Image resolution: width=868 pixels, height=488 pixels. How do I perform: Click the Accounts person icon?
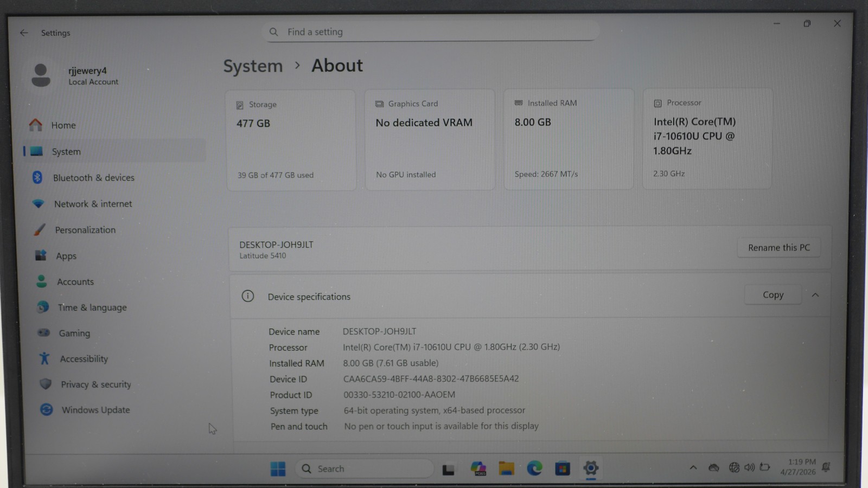tap(42, 281)
